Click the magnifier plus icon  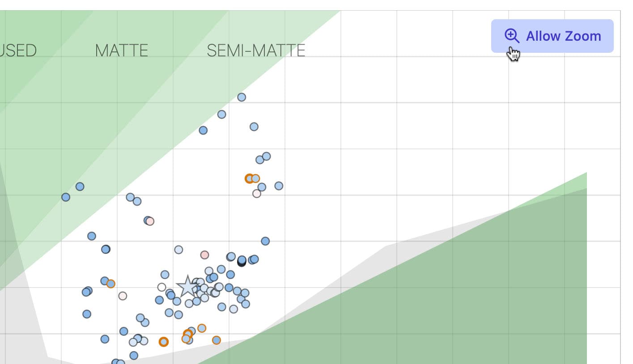(x=511, y=35)
